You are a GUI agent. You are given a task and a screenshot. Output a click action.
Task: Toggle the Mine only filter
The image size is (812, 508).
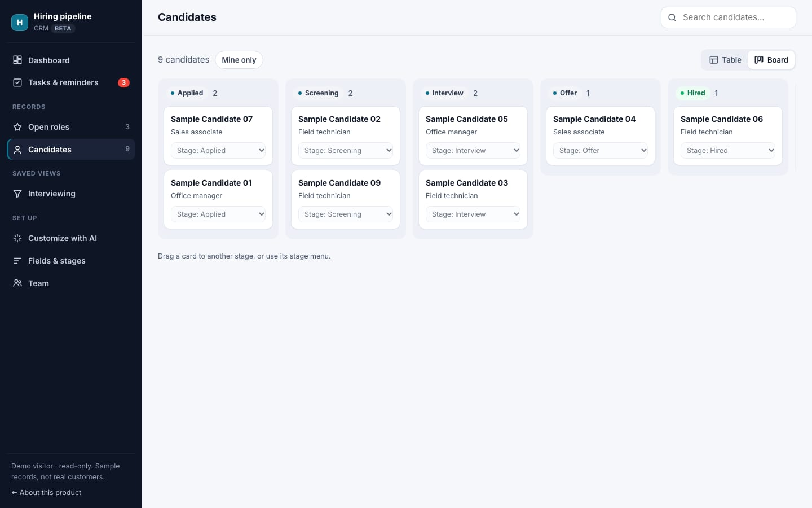[x=239, y=60]
